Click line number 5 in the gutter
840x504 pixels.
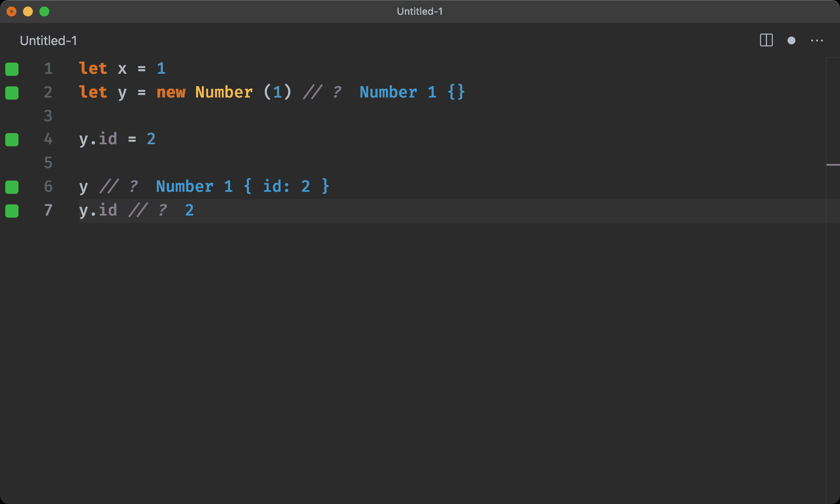coord(48,163)
